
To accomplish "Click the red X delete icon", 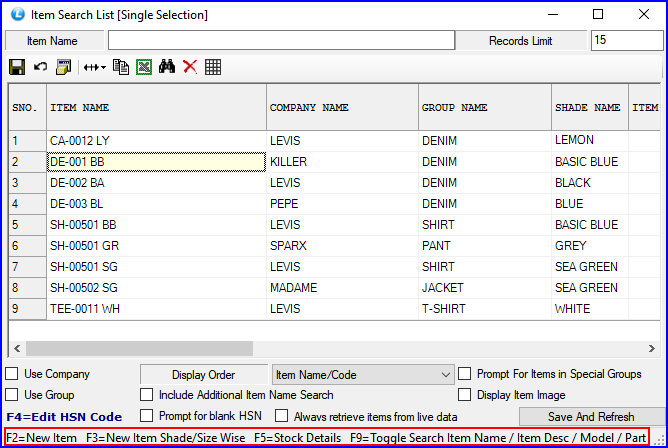I will 190,67.
